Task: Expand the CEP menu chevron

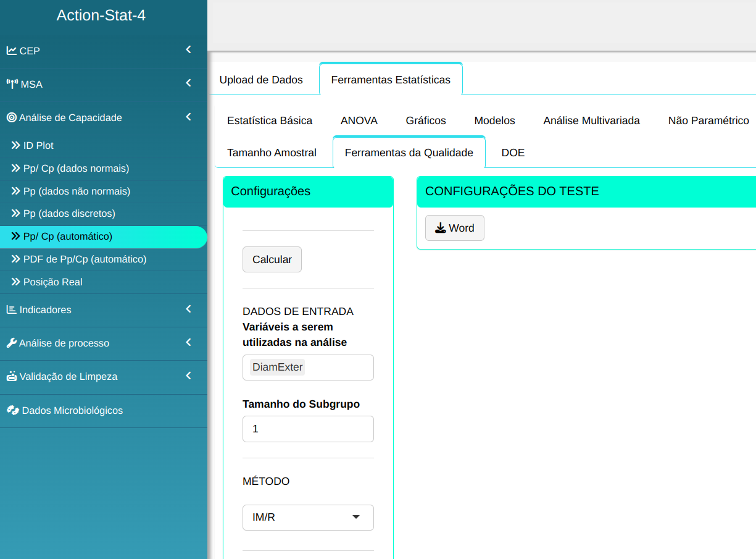Action: click(188, 50)
